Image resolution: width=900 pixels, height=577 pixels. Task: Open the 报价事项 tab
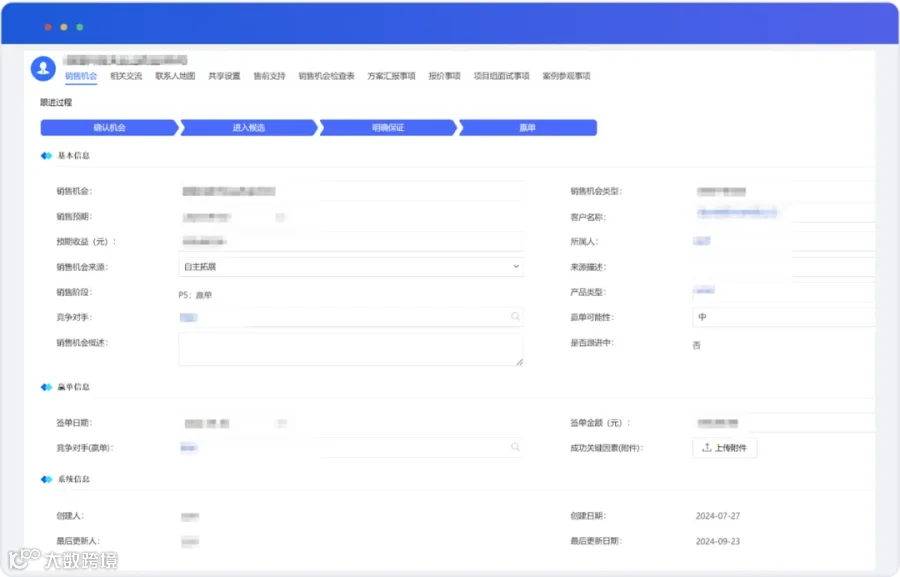click(444, 76)
